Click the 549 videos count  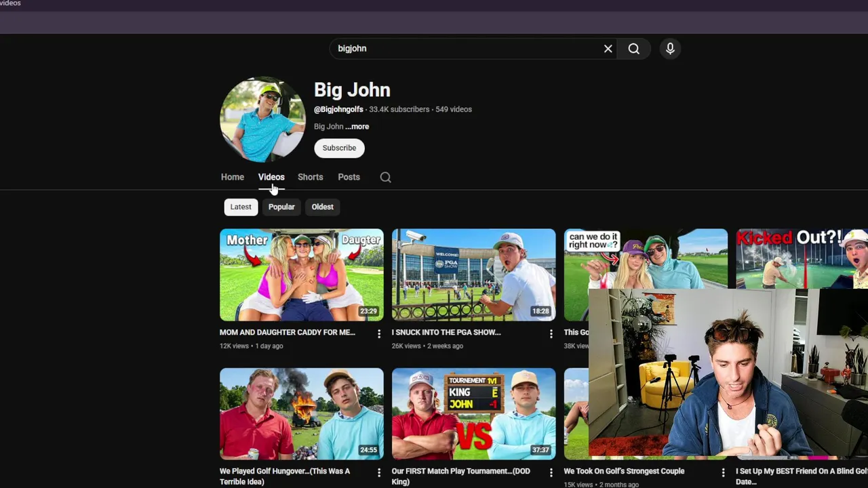(454, 109)
